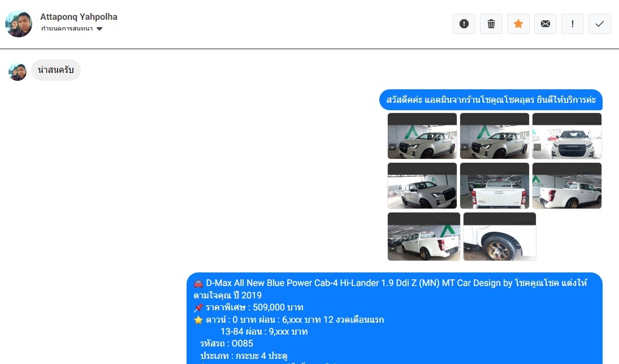
Task: Select the สวัสดีค่ะ greeting message bubble
Action: [x=491, y=99]
